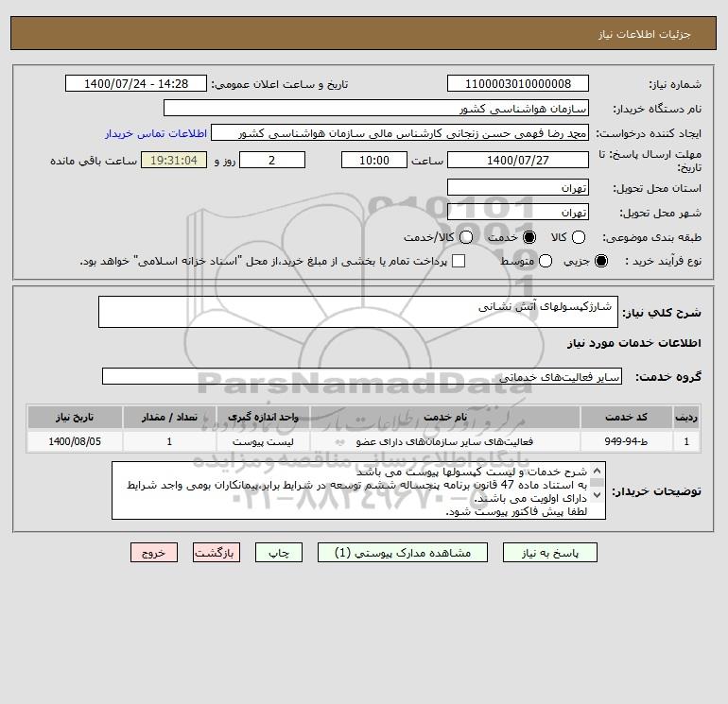Click the توضیحات خریدار label
The image size is (728, 704).
(656, 491)
